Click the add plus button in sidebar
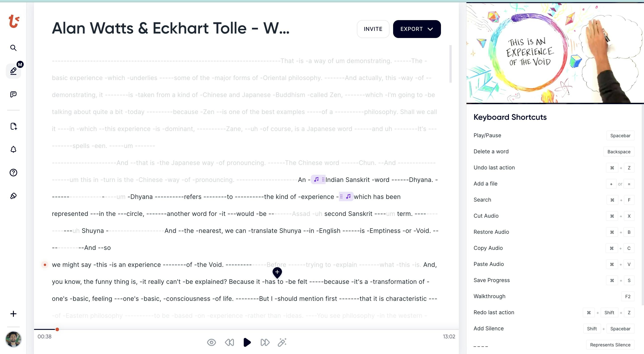The height and width of the screenshot is (354, 644). pos(13,314)
